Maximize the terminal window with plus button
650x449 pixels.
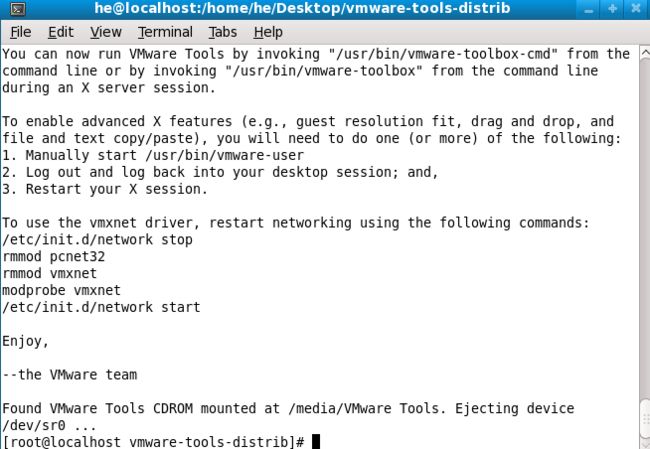612,9
